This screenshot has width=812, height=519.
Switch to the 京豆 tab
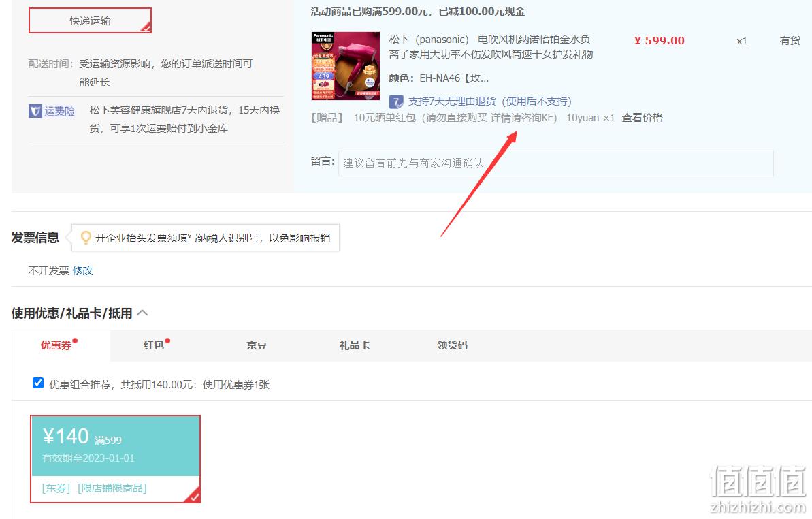257,345
